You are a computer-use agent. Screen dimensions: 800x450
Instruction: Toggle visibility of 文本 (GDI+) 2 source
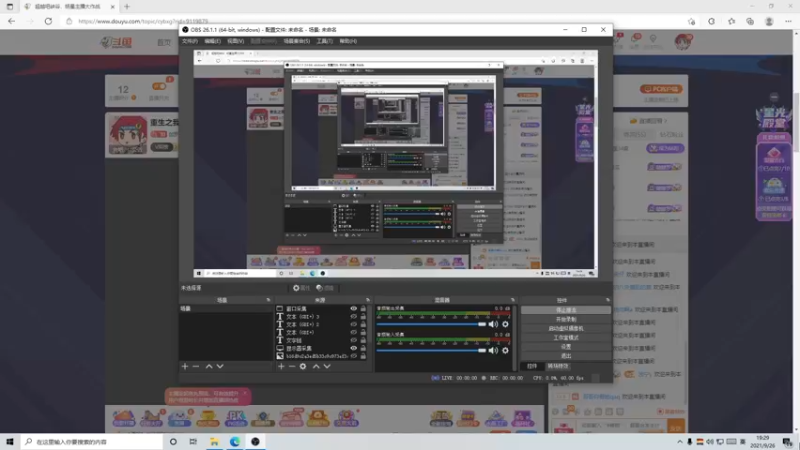pos(353,324)
